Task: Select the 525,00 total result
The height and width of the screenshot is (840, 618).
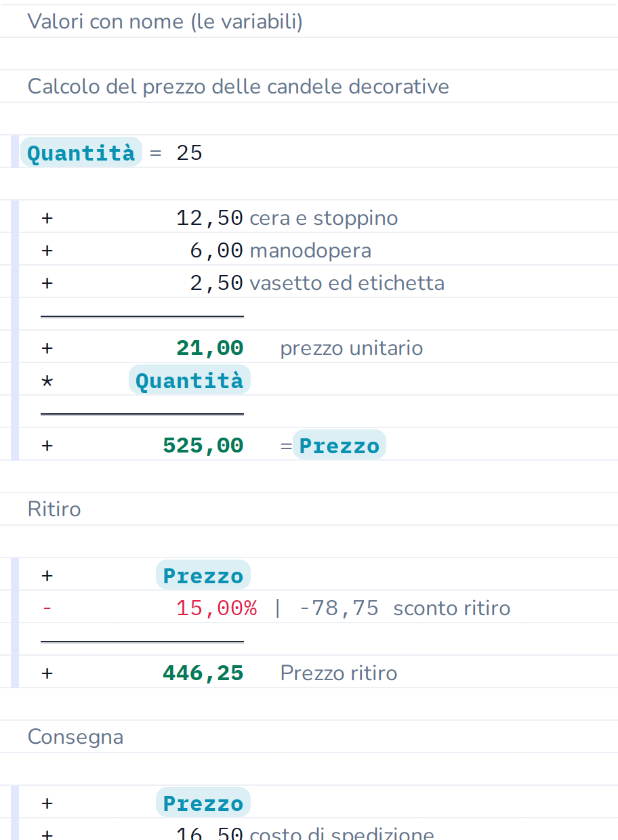Action: pos(203,446)
